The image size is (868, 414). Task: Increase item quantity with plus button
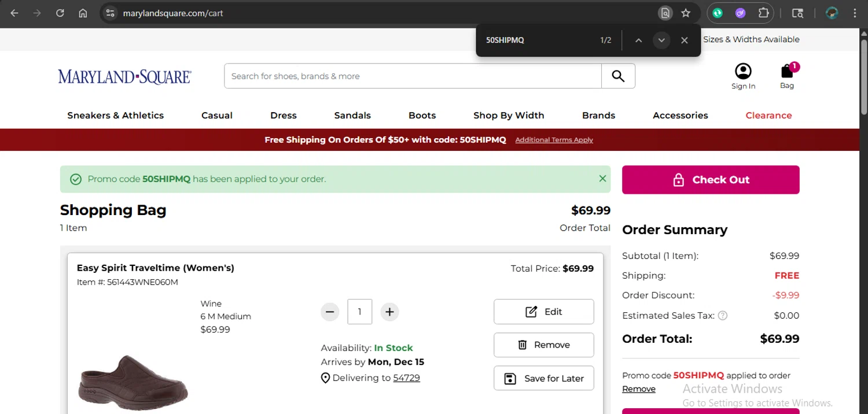pyautogui.click(x=389, y=312)
